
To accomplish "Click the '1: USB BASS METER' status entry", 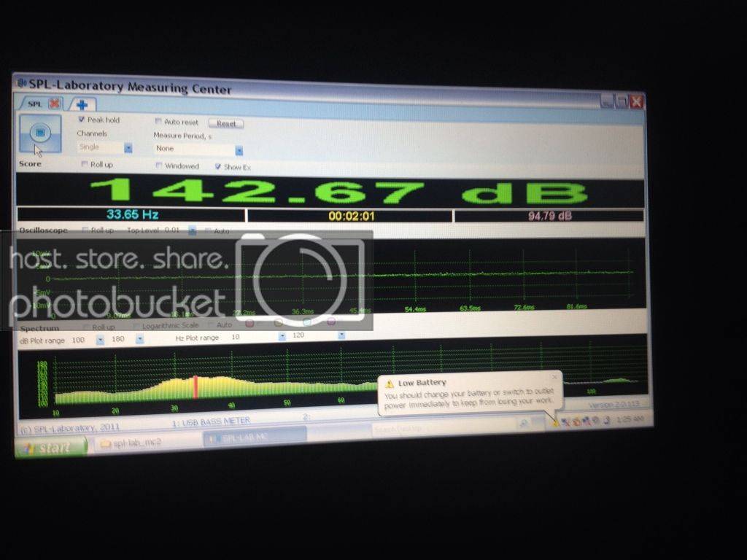I will [x=211, y=421].
